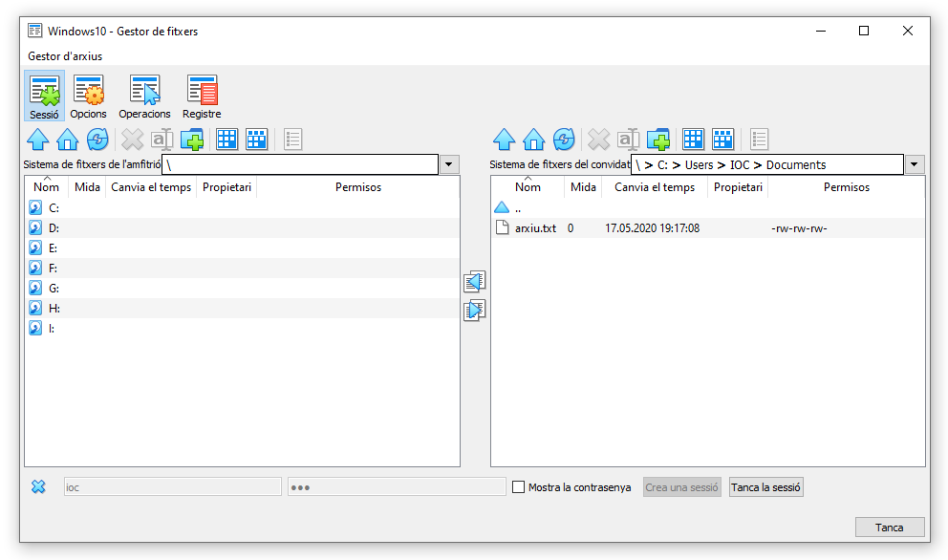Open the Operacions panel icon
The width and height of the screenshot is (948, 560).
(x=144, y=97)
